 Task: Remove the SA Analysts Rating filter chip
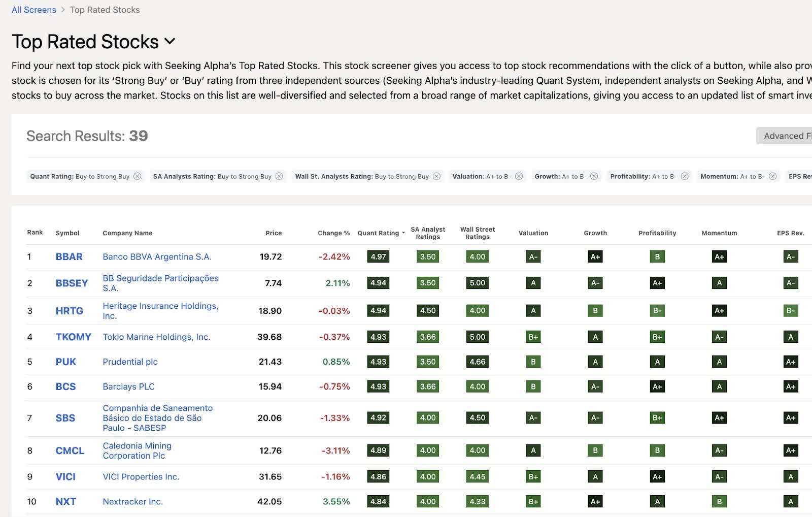click(x=279, y=176)
